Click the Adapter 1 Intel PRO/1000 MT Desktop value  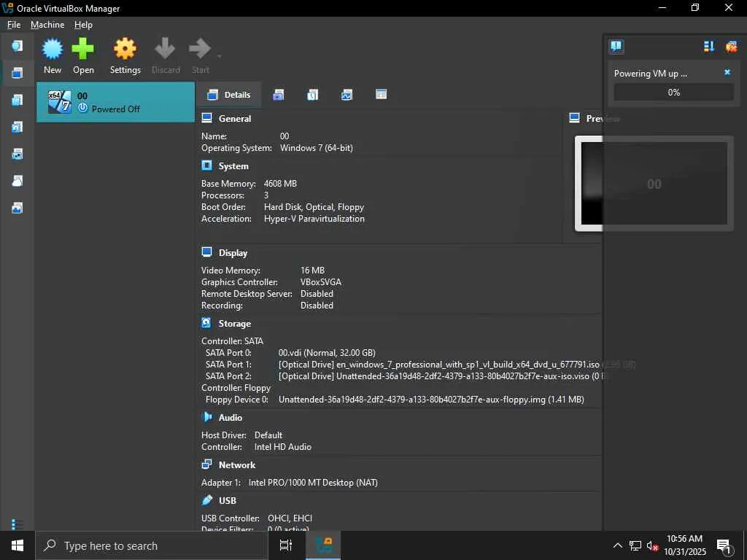click(x=313, y=483)
